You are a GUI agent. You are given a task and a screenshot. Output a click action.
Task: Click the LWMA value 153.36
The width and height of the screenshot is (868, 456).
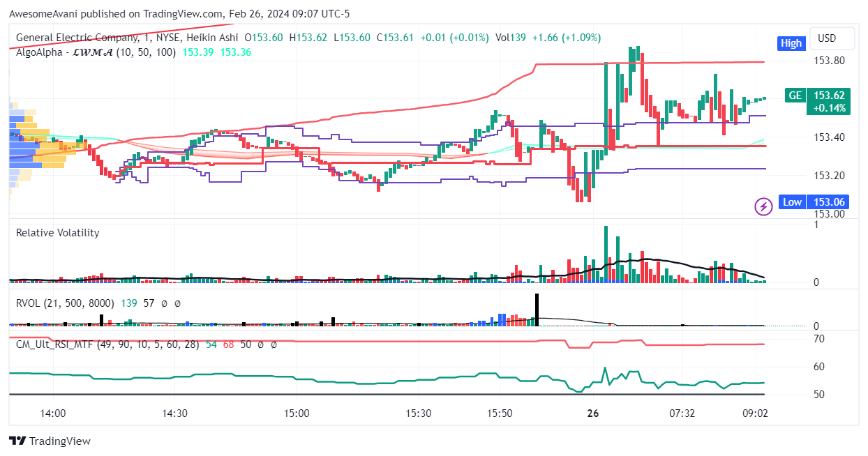[x=236, y=52]
